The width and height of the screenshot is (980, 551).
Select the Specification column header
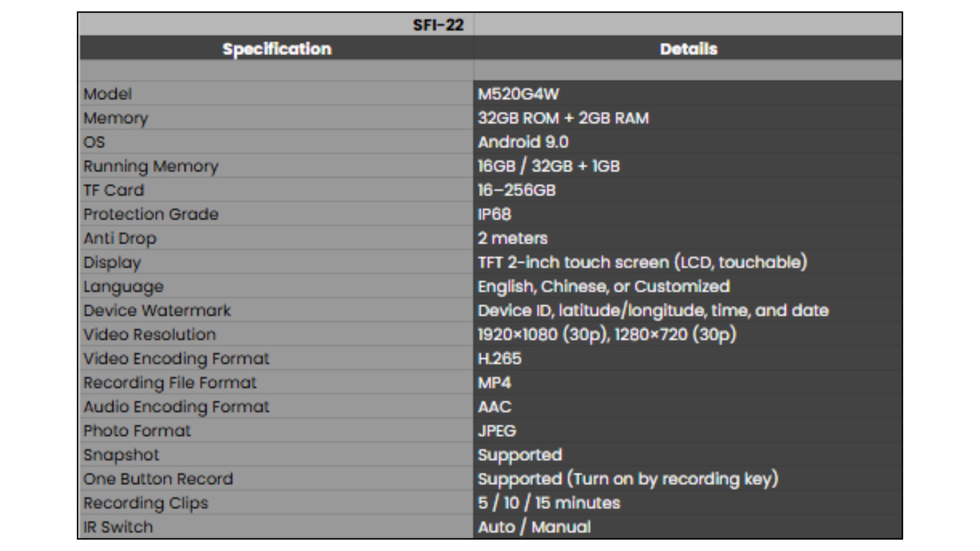click(277, 49)
